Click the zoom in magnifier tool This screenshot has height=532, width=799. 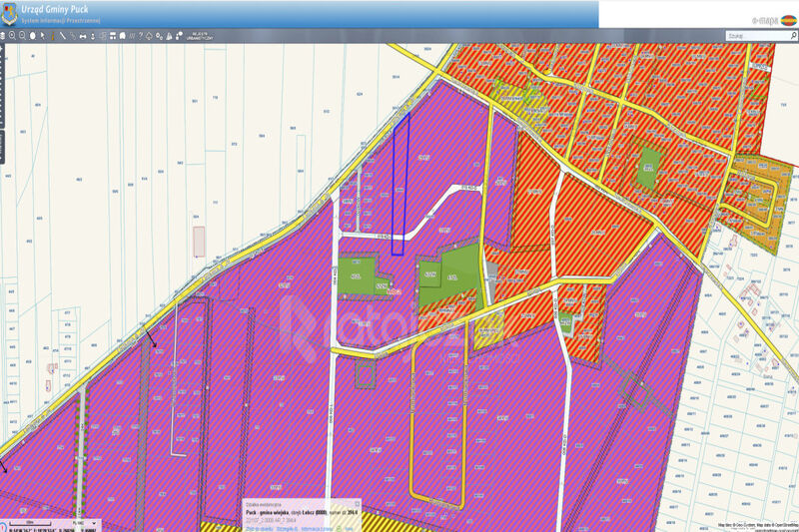coord(12,36)
